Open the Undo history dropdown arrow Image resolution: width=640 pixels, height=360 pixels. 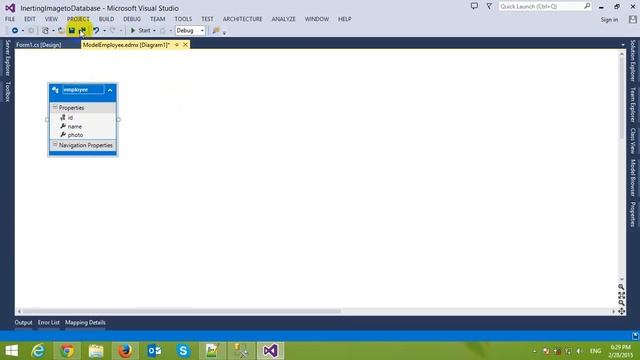tap(104, 31)
